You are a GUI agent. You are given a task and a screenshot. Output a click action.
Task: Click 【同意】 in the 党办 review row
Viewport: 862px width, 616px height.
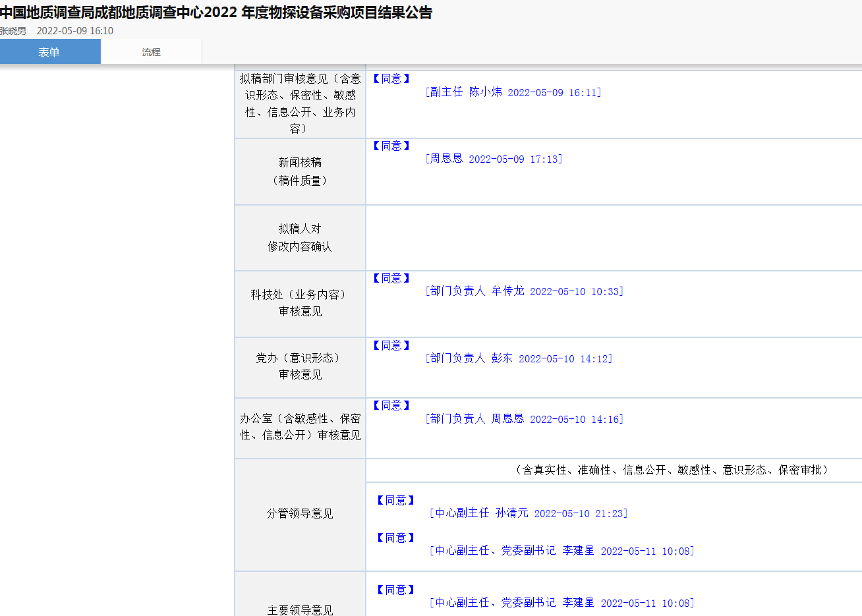(391, 345)
